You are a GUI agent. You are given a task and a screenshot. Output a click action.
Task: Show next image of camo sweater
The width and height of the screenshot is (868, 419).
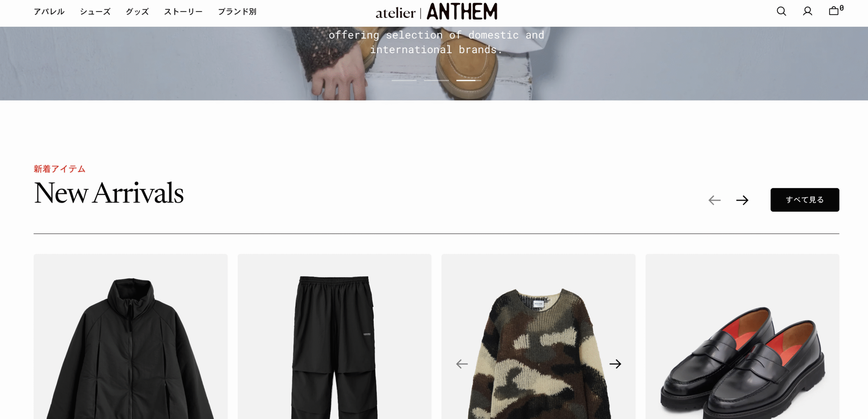pos(615,364)
